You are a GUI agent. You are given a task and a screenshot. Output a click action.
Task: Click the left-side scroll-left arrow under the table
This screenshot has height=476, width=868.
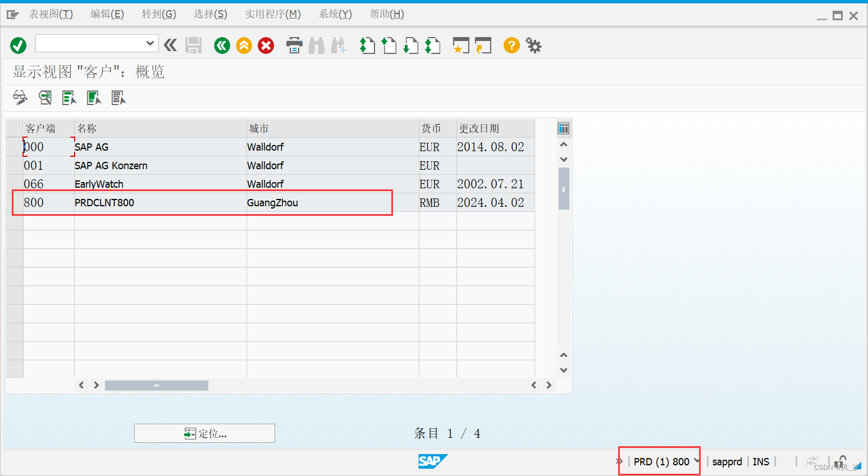[x=81, y=385]
